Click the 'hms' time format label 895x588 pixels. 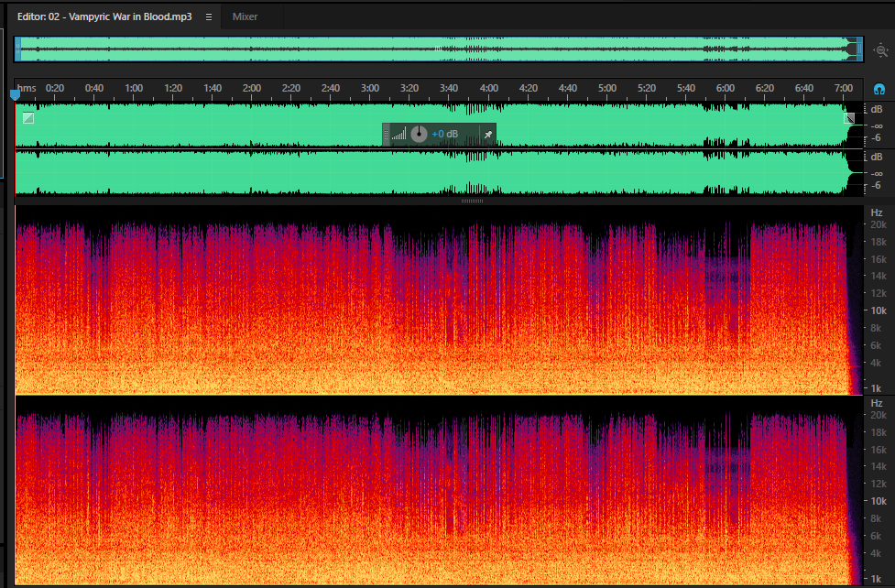27,88
